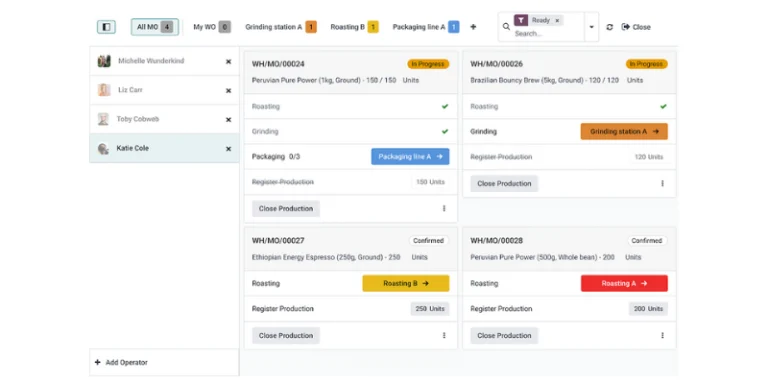Remove operator Liz Carr
The height and width of the screenshot is (384, 768).
[228, 91]
